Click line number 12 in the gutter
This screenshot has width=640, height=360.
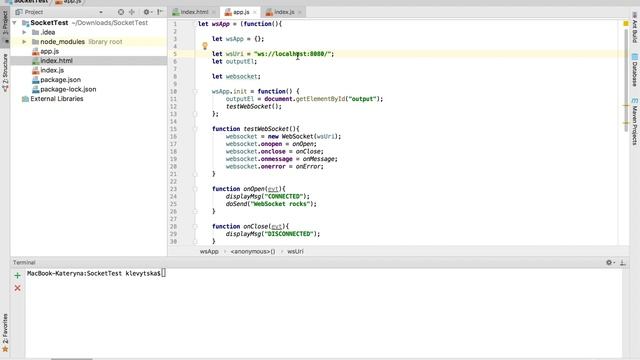(174, 107)
